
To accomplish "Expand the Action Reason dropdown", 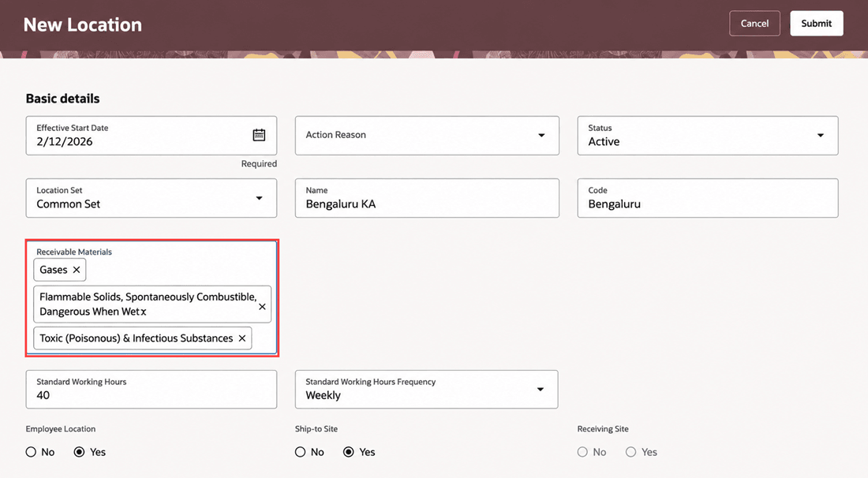I will [541, 135].
